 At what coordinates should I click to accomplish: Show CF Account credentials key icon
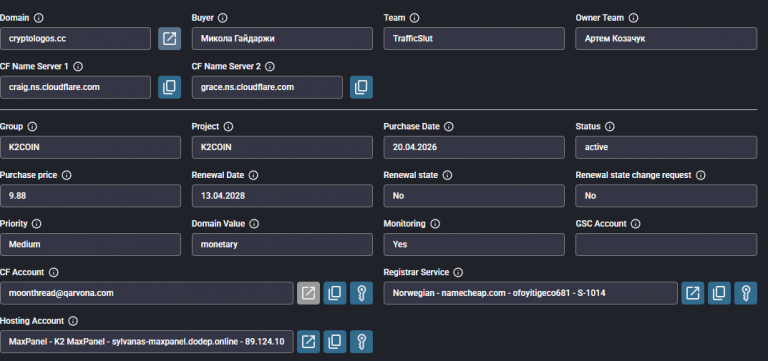tap(361, 293)
